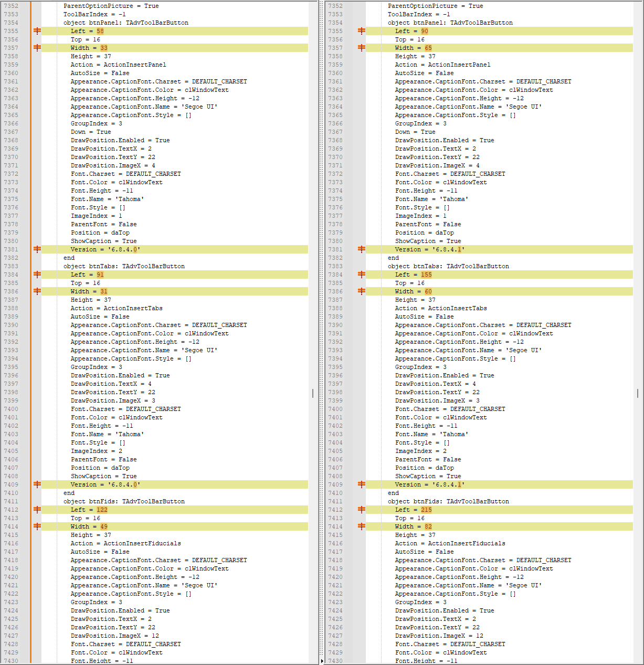Click right pane change marker beside Left = 215
Viewport: 644px width, 665px height.
(x=362, y=510)
